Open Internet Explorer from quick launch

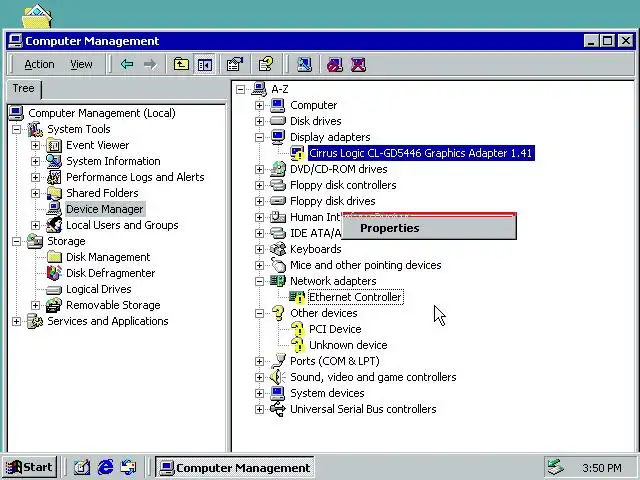[105, 467]
